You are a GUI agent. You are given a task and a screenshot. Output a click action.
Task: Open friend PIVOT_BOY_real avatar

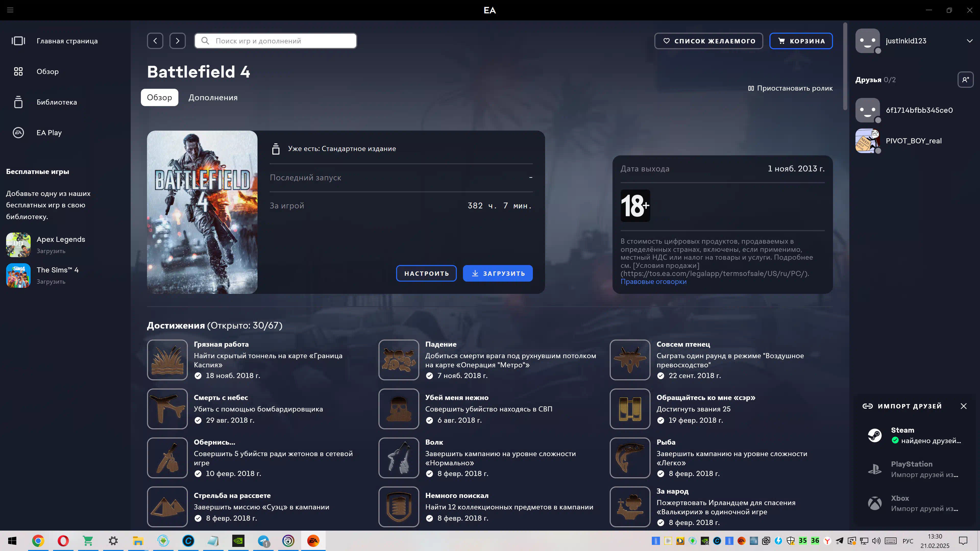point(867,141)
